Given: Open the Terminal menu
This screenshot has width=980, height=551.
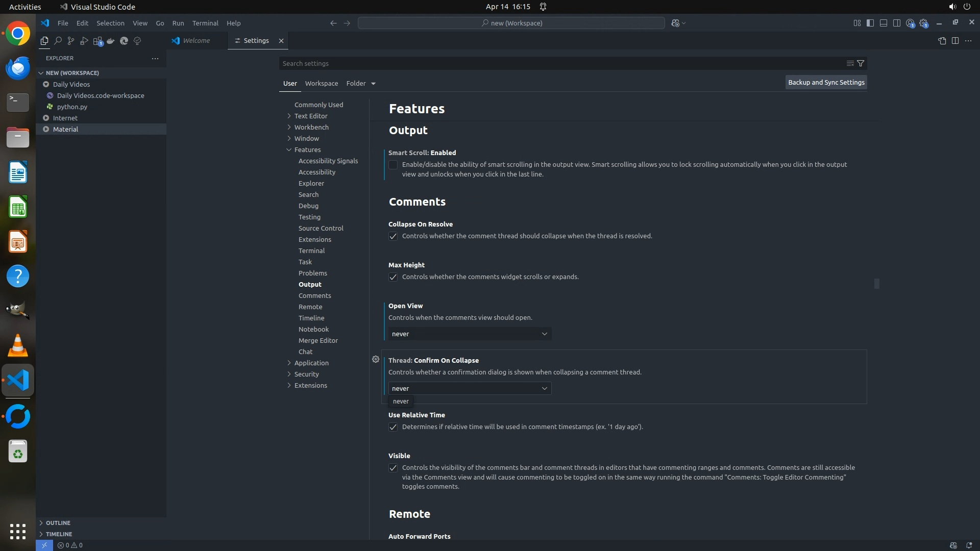Looking at the screenshot, I should pyautogui.click(x=205, y=23).
